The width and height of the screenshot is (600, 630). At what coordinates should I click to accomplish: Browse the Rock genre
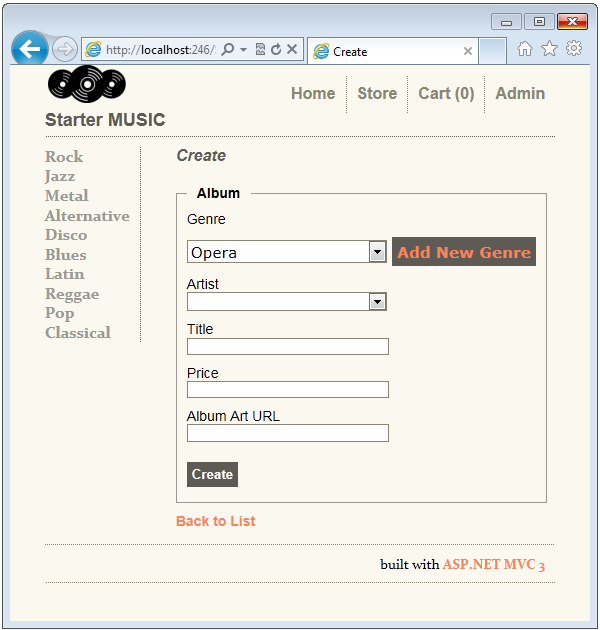point(64,157)
